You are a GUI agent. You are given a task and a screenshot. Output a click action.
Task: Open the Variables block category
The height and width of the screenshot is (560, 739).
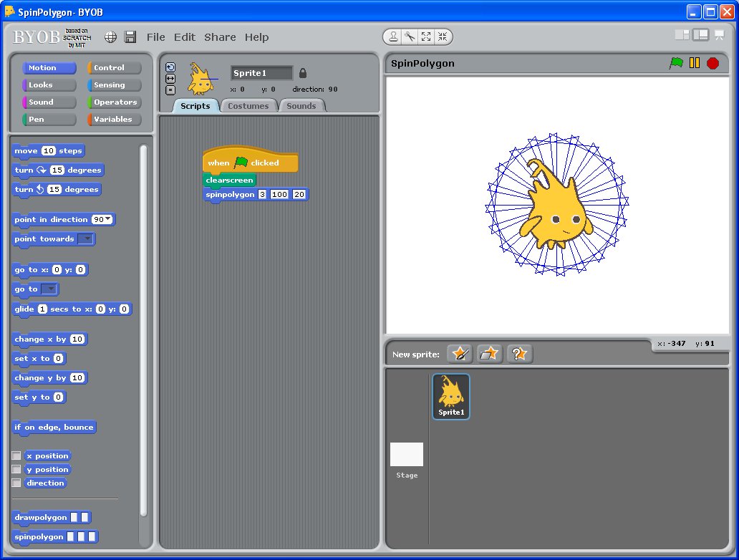(x=114, y=120)
